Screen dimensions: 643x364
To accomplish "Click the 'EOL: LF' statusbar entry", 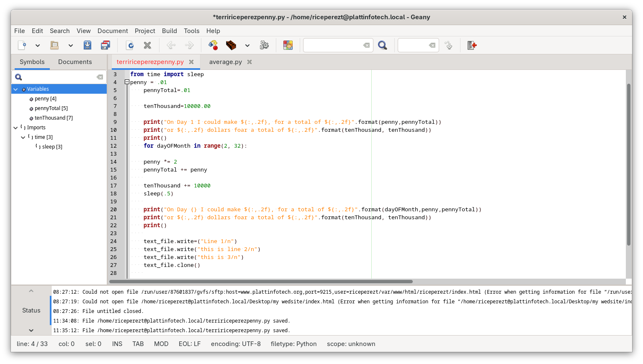I will (190, 344).
